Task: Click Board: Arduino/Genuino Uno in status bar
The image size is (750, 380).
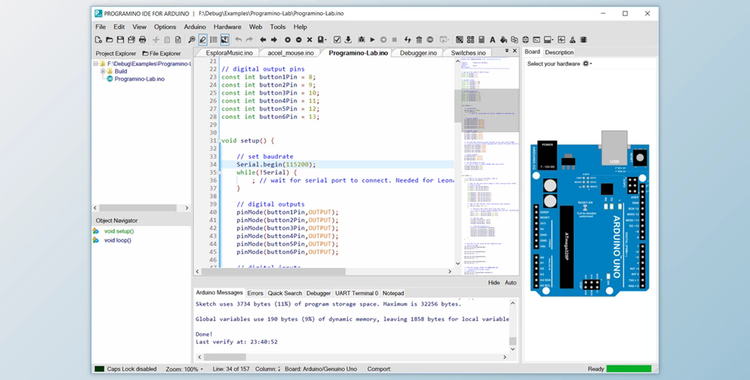Action: (320, 369)
